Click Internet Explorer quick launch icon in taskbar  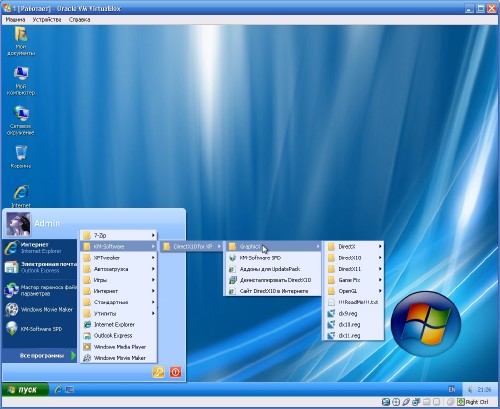tap(58, 390)
